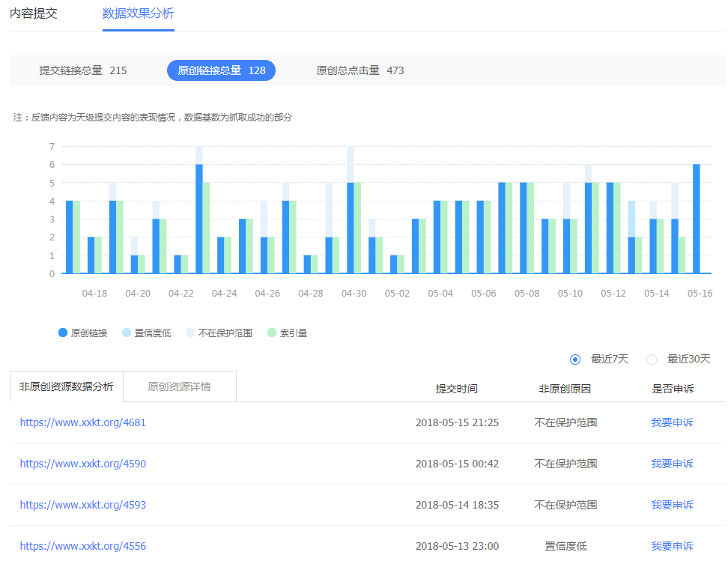Image resolution: width=728 pixels, height=564 pixels.
Task: Choose 最近30天 radio option
Action: click(679, 360)
